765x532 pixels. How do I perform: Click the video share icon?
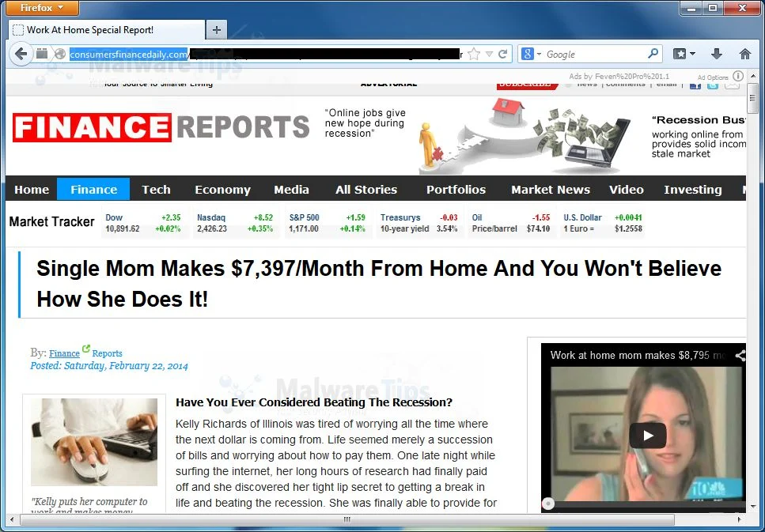click(x=740, y=356)
